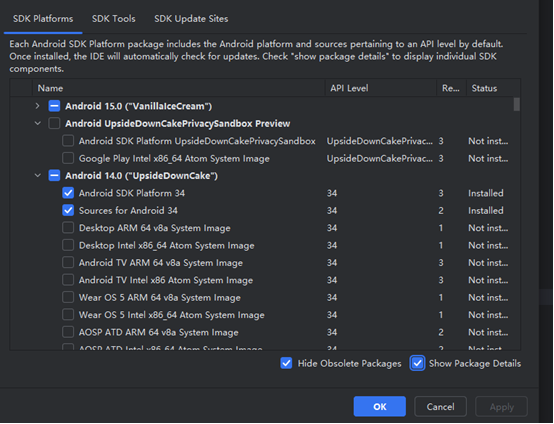The width and height of the screenshot is (554, 424).
Task: Open the SDK Tools tab
Action: 114,19
